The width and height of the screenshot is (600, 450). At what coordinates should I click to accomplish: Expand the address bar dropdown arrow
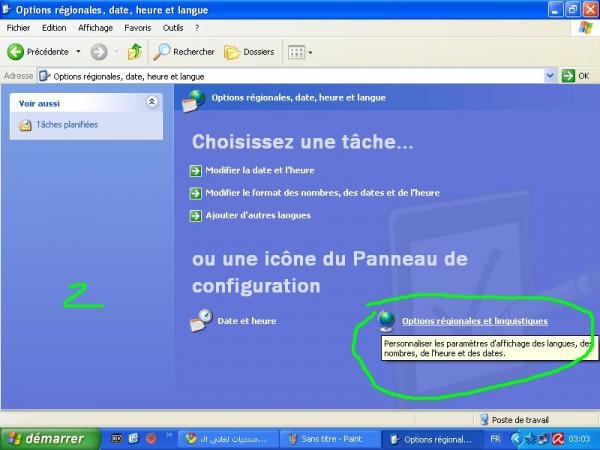550,76
